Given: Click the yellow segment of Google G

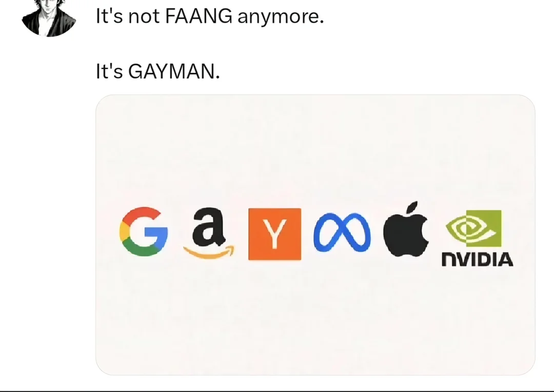Looking at the screenshot, I should click(124, 231).
